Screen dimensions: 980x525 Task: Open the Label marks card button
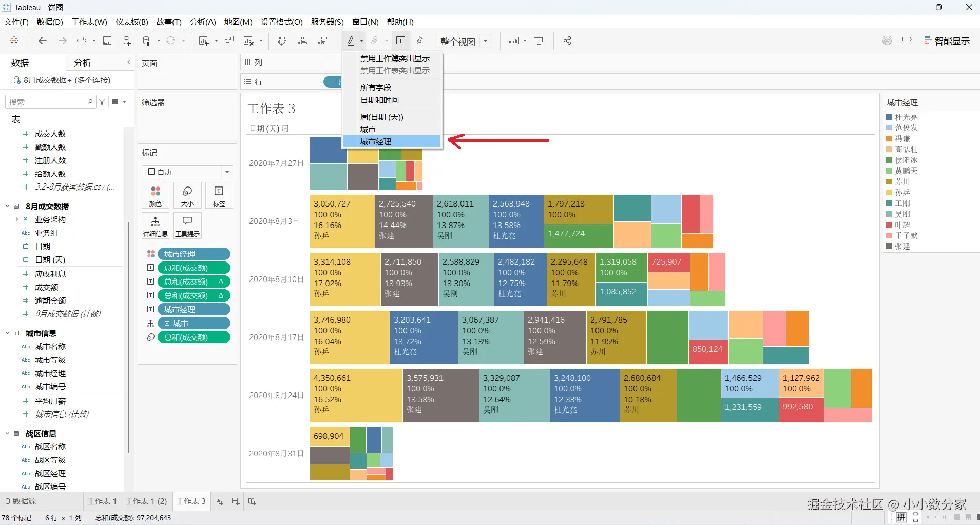219,195
